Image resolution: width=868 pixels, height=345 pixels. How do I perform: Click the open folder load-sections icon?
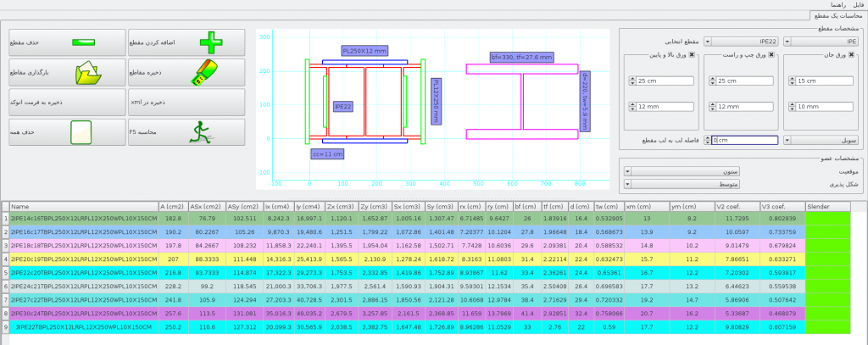tap(88, 73)
